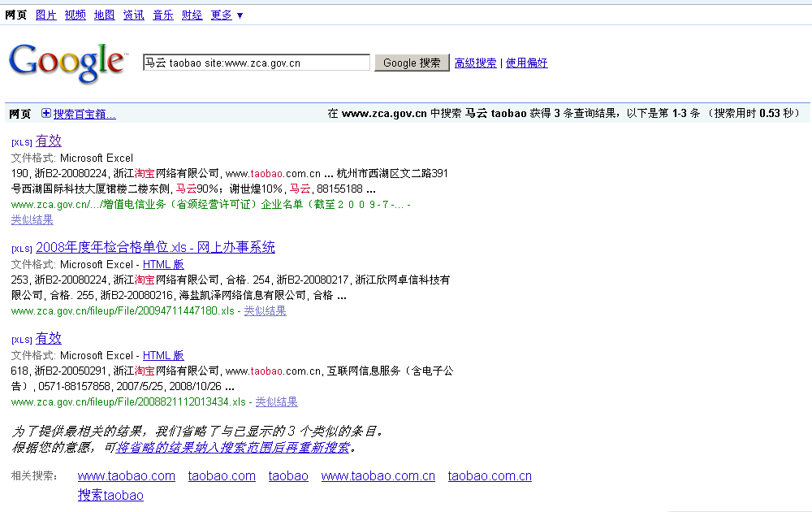This screenshot has width=812, height=512.
Task: Search related term www.taobao.com
Action: (x=127, y=475)
